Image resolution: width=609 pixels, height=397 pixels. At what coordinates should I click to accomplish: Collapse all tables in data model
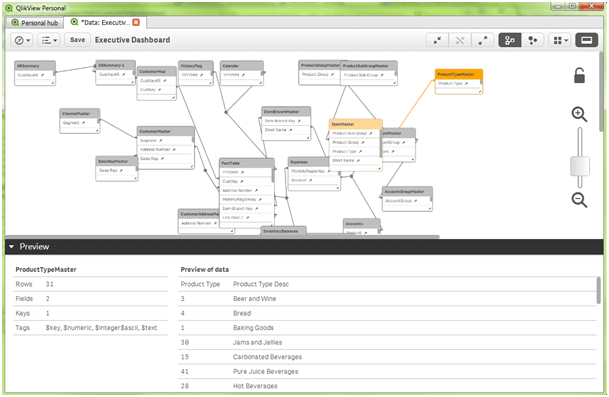point(437,40)
